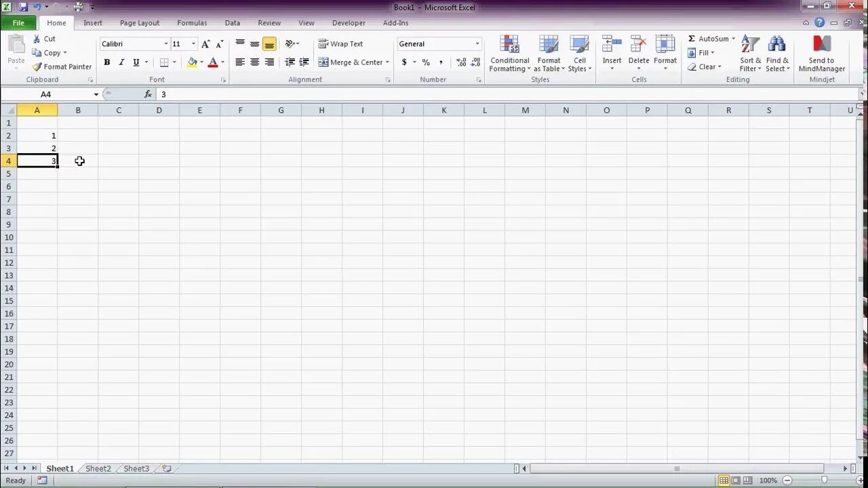
Task: Click Decrease Decimal icon
Action: [x=475, y=62]
